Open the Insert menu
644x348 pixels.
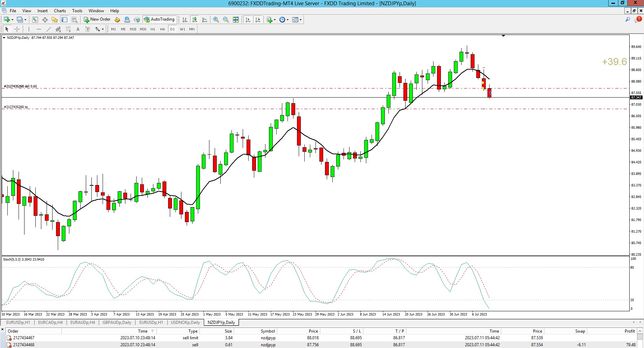pos(42,10)
